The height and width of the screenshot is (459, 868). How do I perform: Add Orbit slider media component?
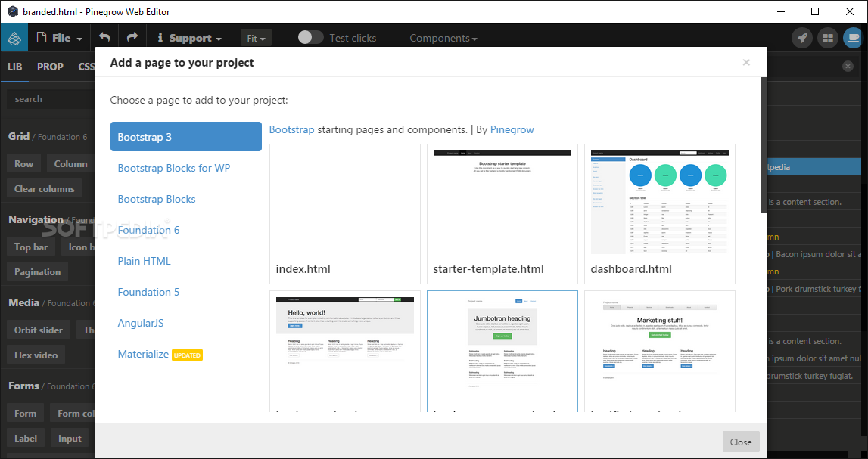click(x=39, y=330)
